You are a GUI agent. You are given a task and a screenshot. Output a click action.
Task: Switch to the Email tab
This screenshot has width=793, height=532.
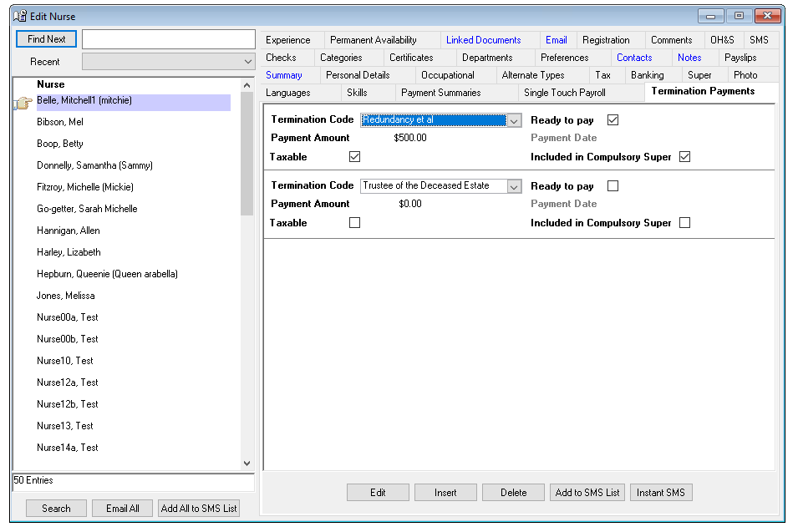557,40
